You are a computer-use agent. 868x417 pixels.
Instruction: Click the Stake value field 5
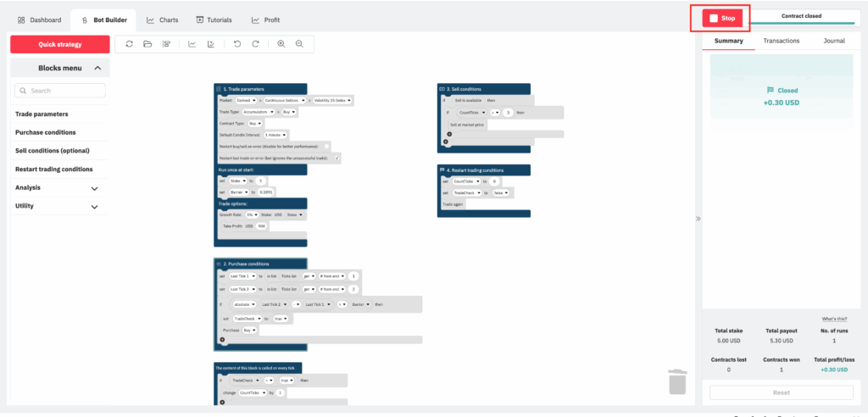tap(260, 181)
